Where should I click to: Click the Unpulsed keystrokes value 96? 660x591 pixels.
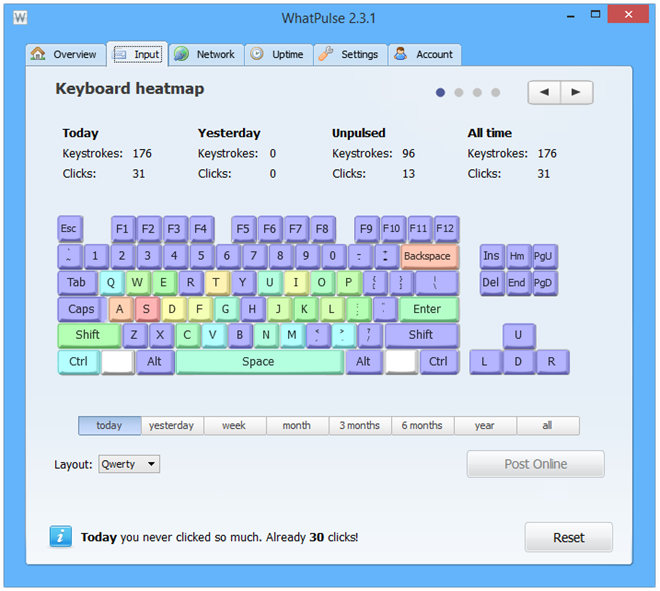[x=408, y=154]
